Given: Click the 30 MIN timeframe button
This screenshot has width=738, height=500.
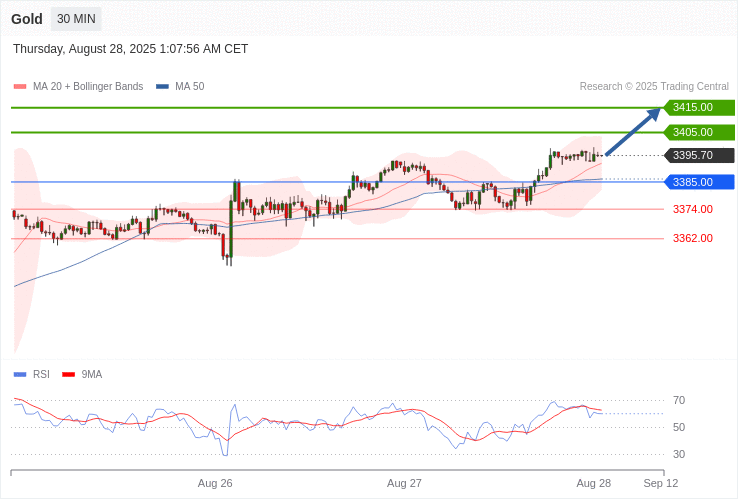Looking at the screenshot, I should (76, 19).
